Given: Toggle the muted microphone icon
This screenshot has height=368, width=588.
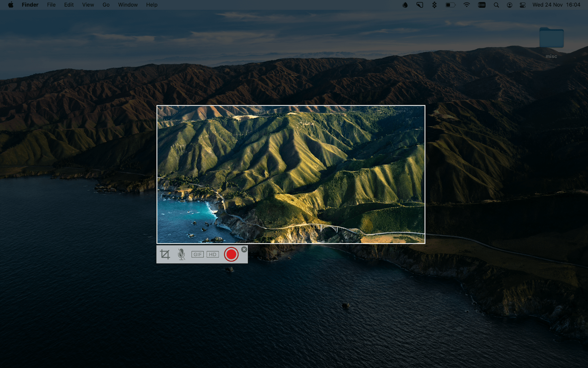Looking at the screenshot, I should tap(181, 254).
